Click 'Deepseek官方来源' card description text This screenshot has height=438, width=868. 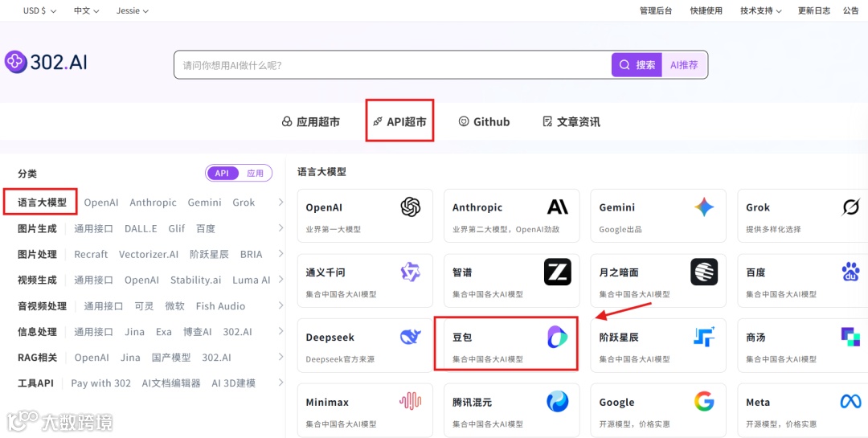point(340,358)
